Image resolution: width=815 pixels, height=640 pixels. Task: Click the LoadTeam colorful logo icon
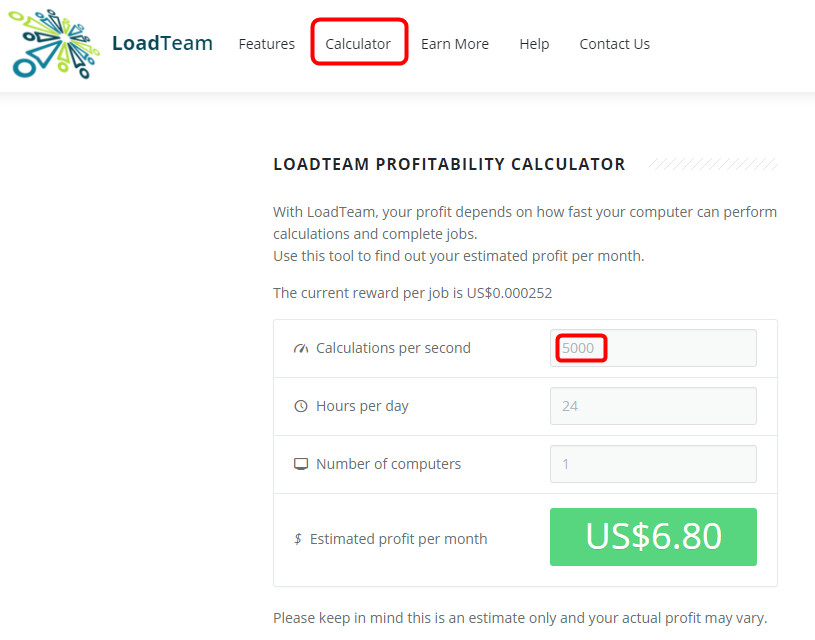55,45
